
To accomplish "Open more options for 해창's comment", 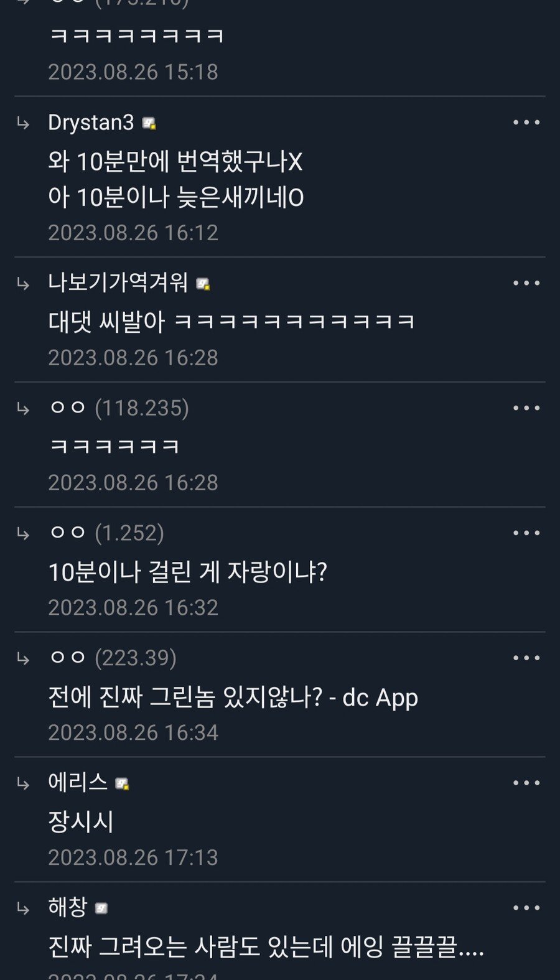I will tap(526, 908).
